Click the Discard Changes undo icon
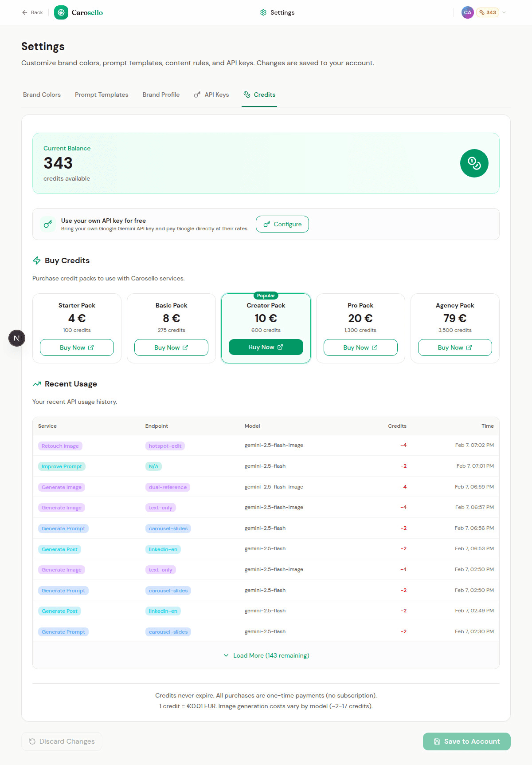Viewport: 532px width, 765px height. pos(32,741)
